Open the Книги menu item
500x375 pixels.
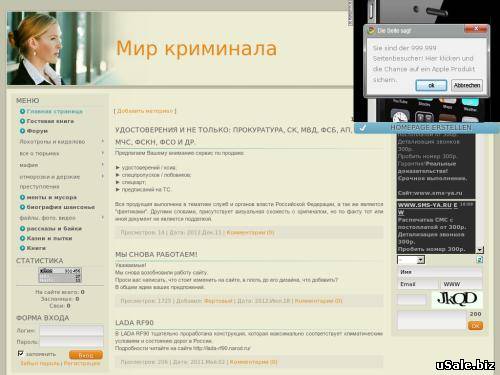click(x=36, y=248)
